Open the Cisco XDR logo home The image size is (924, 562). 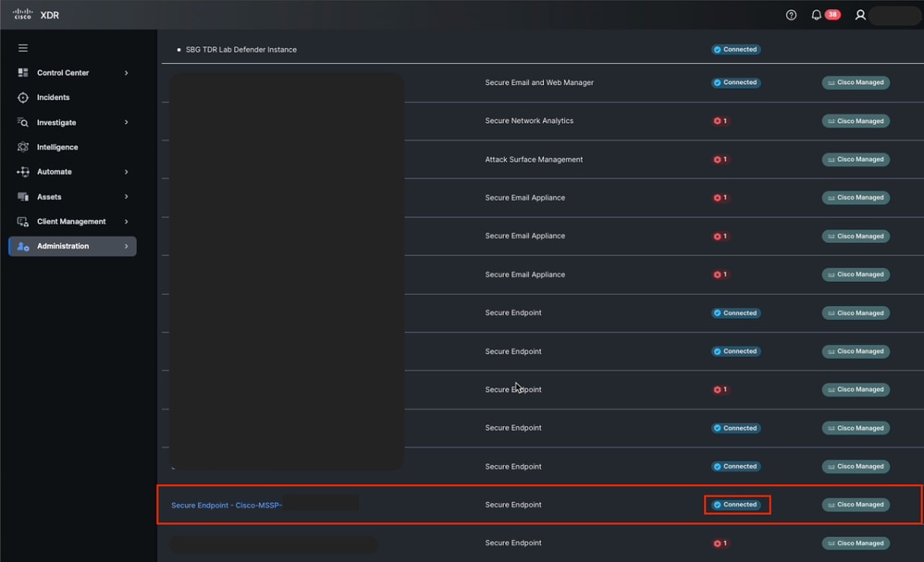click(35, 15)
